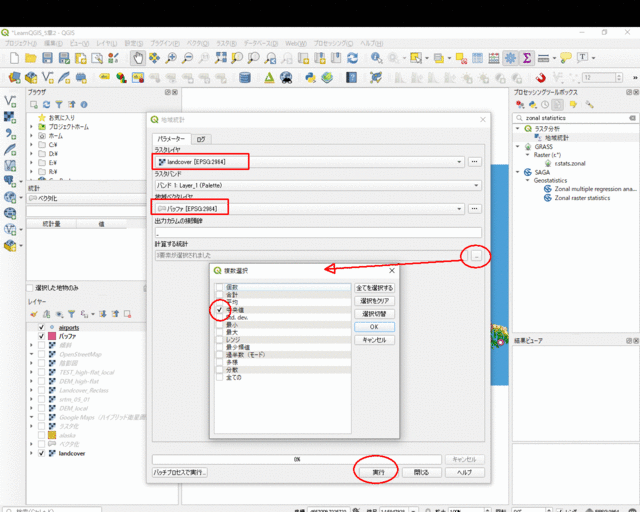
Task: Click the DB Manager database icon
Action: (244, 77)
